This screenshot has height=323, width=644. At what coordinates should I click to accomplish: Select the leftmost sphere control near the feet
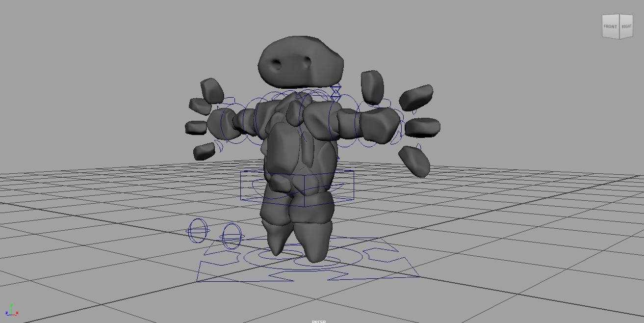198,231
